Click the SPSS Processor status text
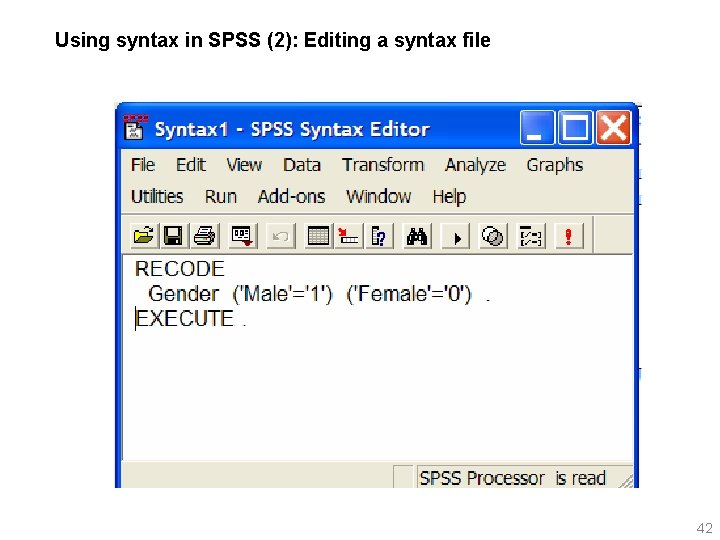The height and width of the screenshot is (540, 720). 512,478
